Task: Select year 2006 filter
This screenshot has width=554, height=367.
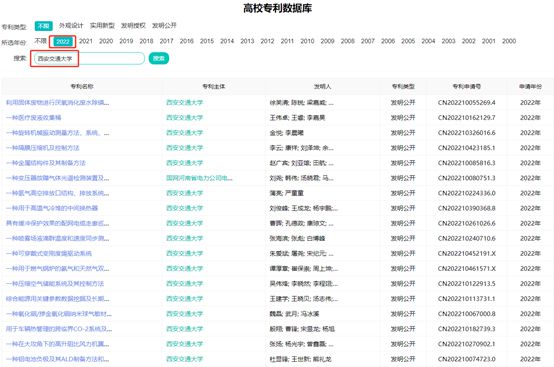Action: click(x=388, y=41)
